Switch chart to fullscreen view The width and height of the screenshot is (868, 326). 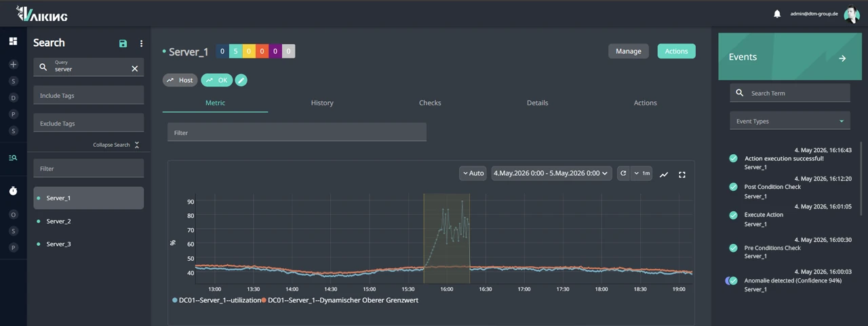coord(682,175)
